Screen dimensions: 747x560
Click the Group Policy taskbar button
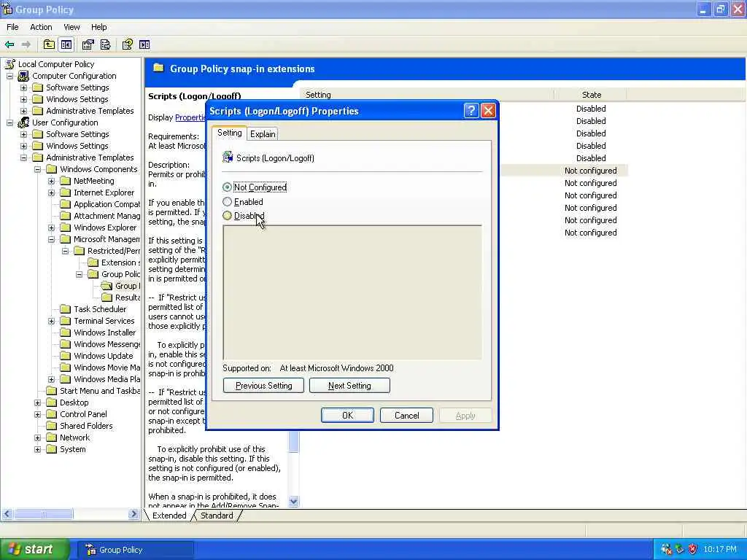click(x=136, y=550)
